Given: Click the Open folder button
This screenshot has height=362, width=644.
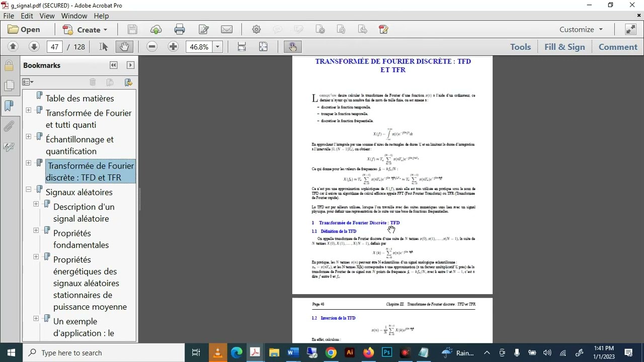Looking at the screenshot, I should pyautogui.click(x=24, y=30).
